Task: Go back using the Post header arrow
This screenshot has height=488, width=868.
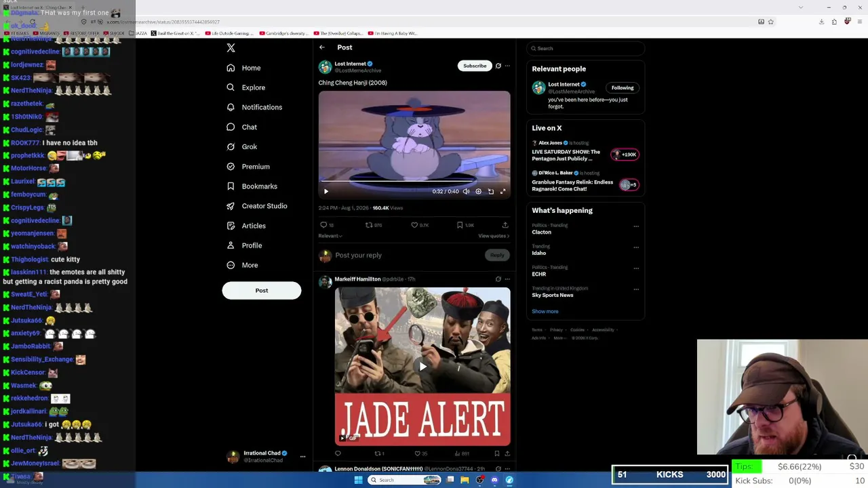Action: 322,47
